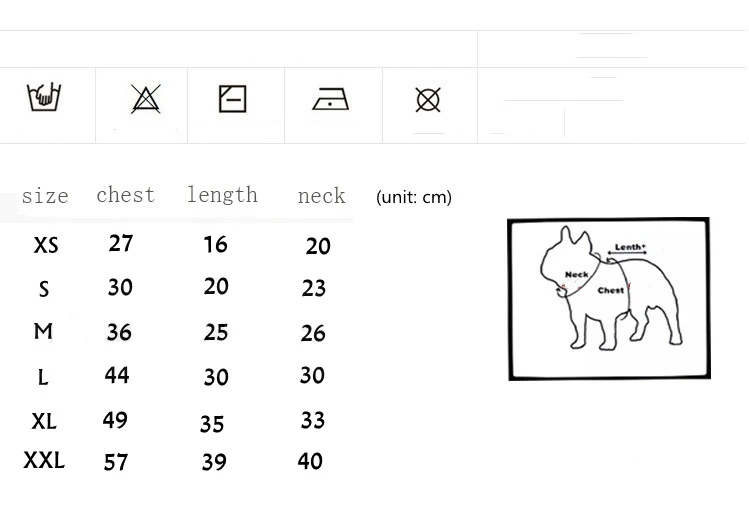Click chest value 57 for XXL
This screenshot has height=508, width=749.
click(116, 462)
